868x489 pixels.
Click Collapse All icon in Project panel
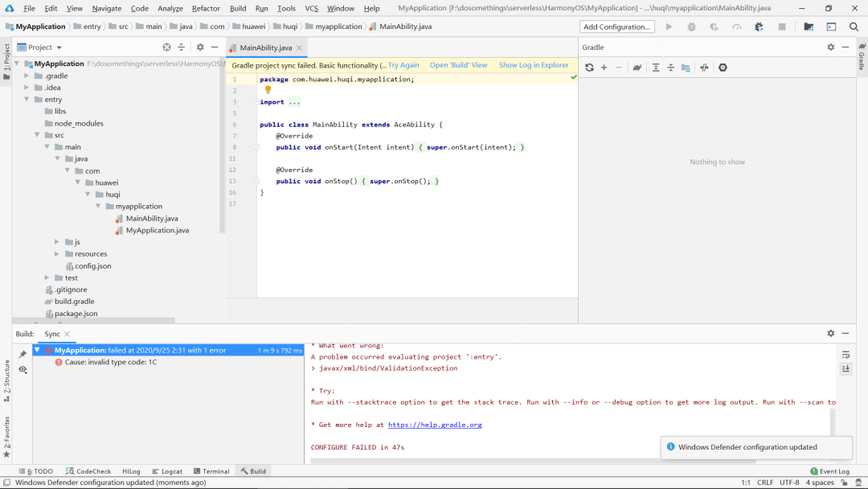[x=181, y=47]
